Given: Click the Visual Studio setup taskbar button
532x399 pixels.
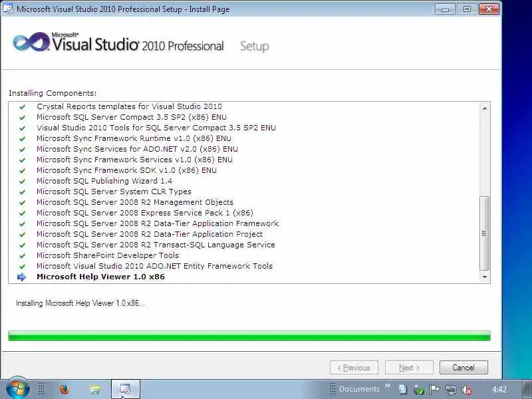Looking at the screenshot, I should (x=126, y=389).
